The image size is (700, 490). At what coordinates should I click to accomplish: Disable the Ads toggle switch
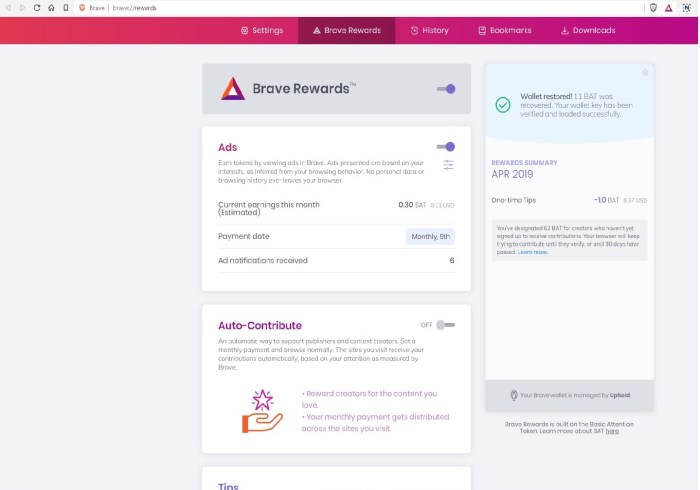pos(446,146)
